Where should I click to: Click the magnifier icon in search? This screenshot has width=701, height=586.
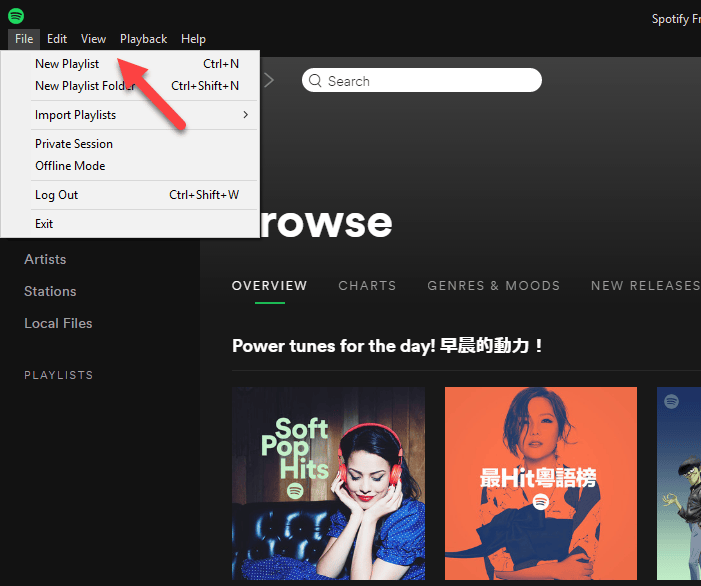[x=315, y=80]
